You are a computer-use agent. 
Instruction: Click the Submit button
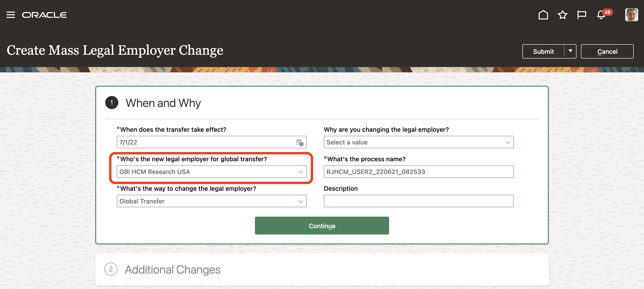click(x=543, y=51)
